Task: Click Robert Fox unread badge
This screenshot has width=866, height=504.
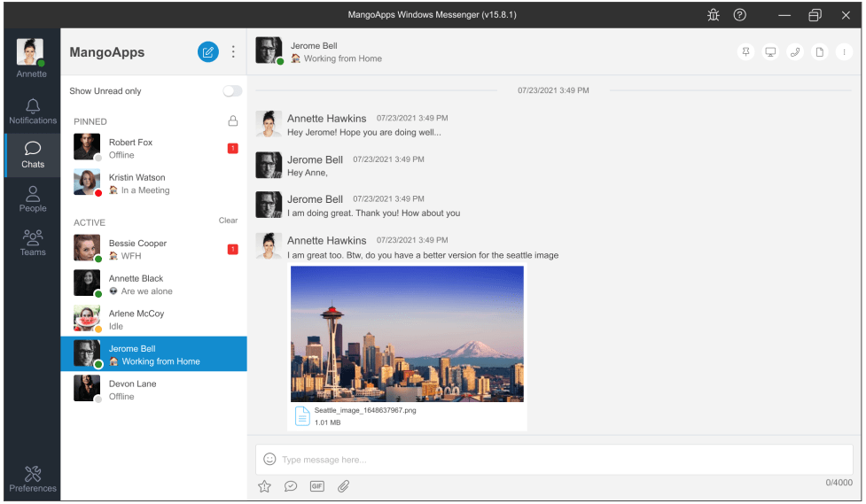Action: pyautogui.click(x=233, y=148)
